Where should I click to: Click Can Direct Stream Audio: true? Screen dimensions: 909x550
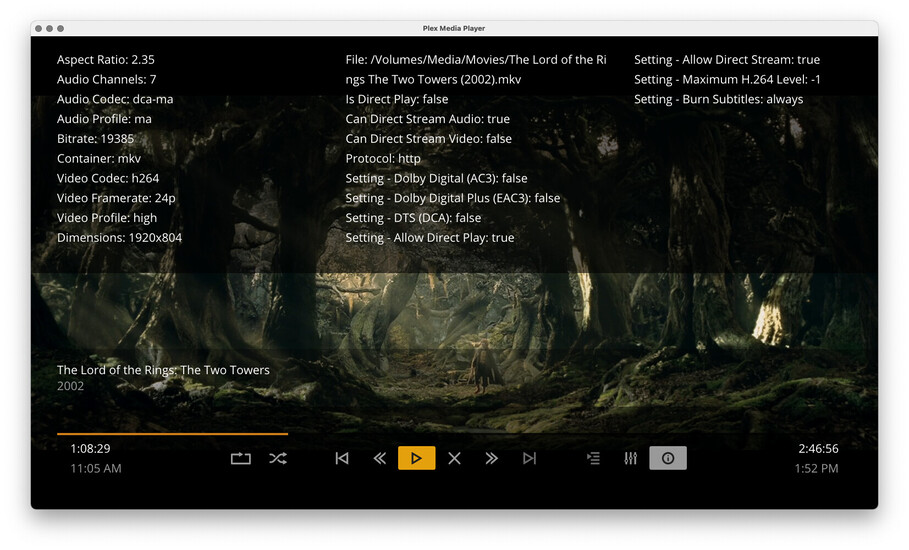(428, 119)
